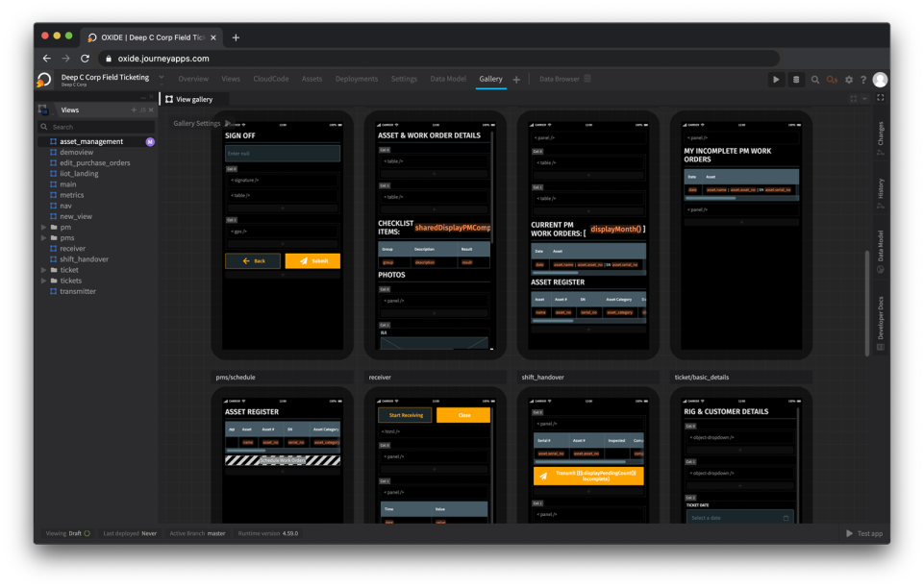This screenshot has height=588, width=923.
Task: Add a new view with plus icon
Action: click(x=134, y=110)
